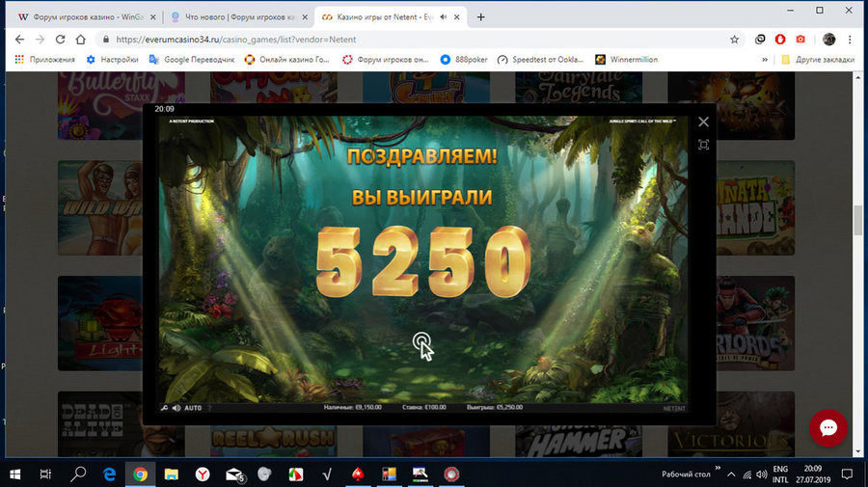
Task: Close the WinGa forum tab
Action: [153, 17]
